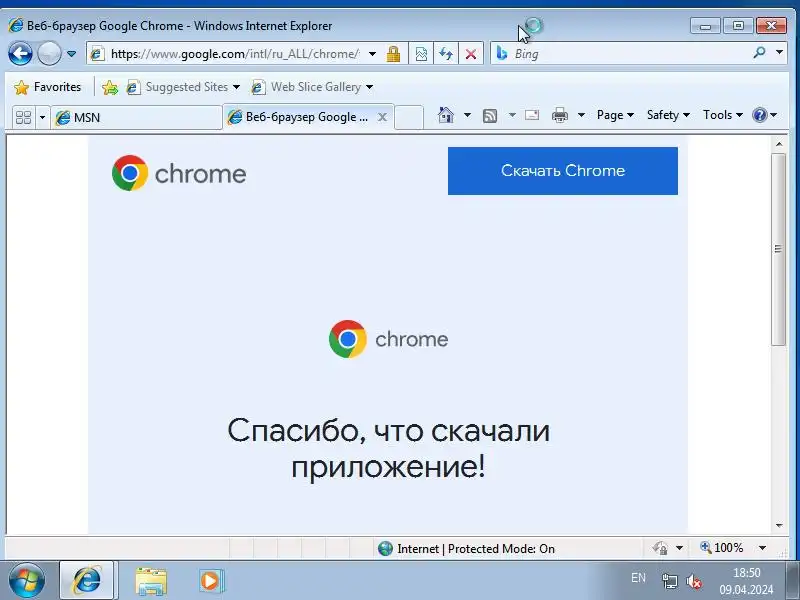Click the Print icon
800x600 pixels.
point(560,115)
